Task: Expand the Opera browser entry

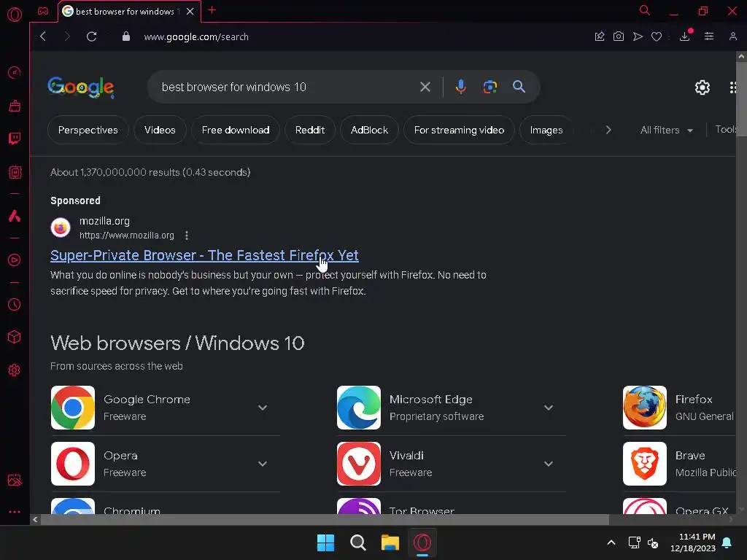Action: 262,464
